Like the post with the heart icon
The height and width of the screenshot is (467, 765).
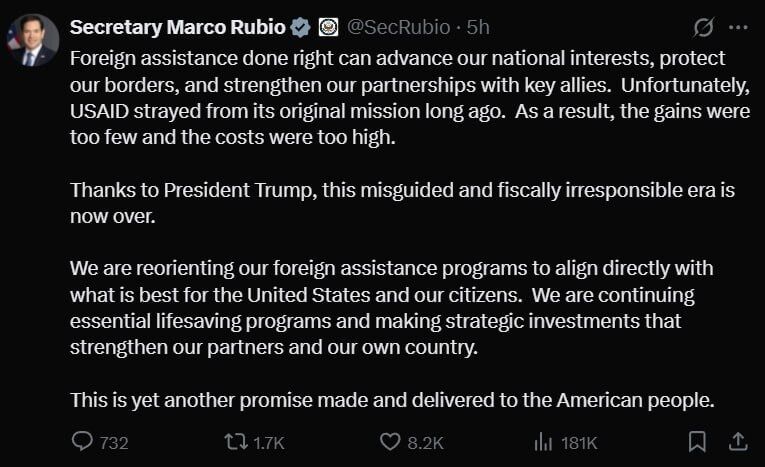[391, 441]
